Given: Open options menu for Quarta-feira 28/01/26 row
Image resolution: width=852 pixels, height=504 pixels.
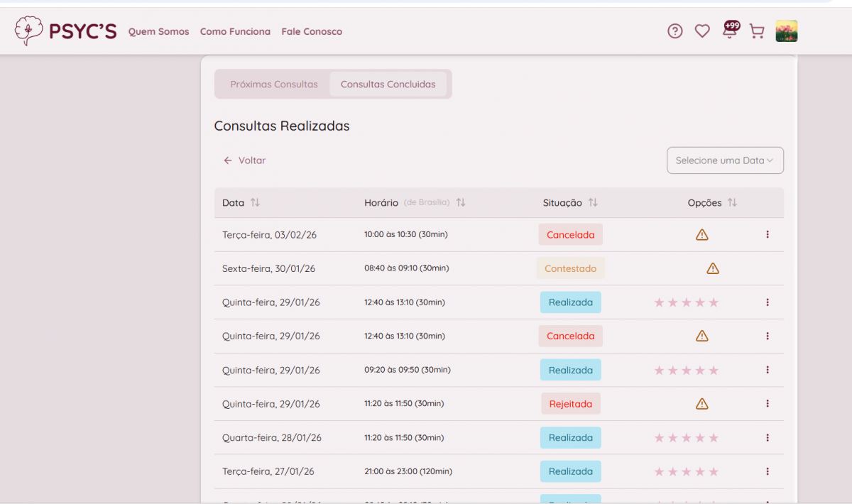Looking at the screenshot, I should tap(768, 438).
